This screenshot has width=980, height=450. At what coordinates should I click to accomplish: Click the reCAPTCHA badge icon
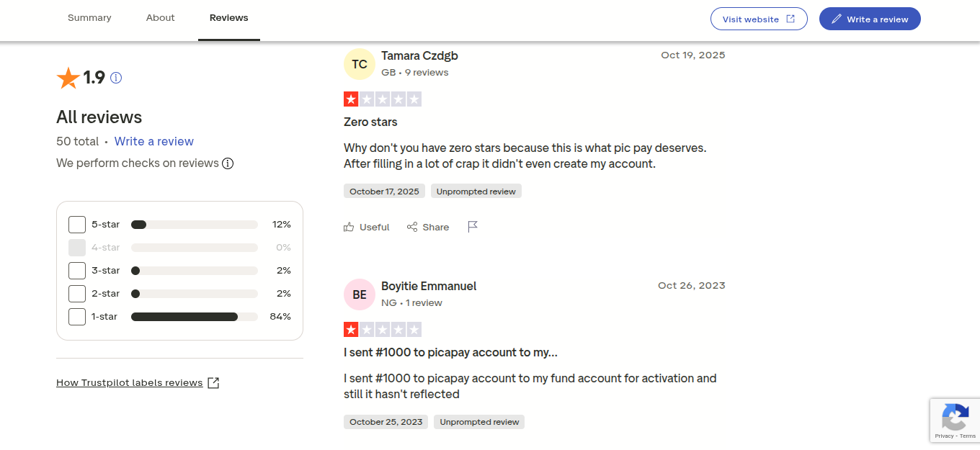(x=955, y=418)
